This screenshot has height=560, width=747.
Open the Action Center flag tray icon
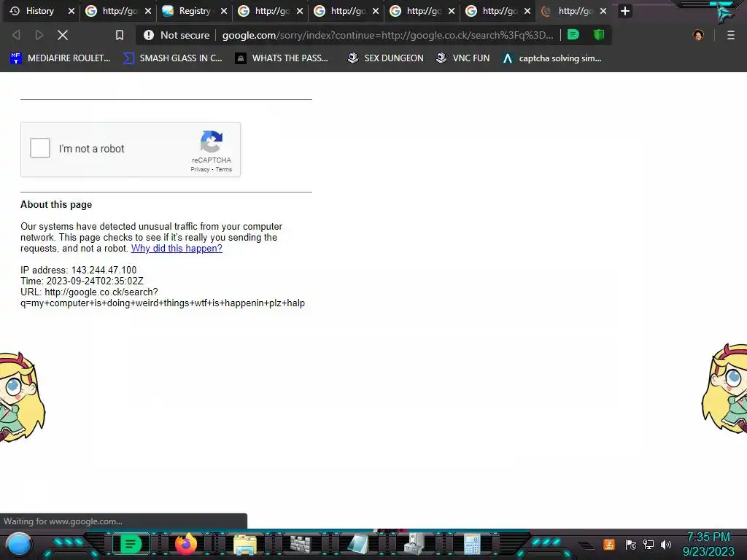(630, 544)
